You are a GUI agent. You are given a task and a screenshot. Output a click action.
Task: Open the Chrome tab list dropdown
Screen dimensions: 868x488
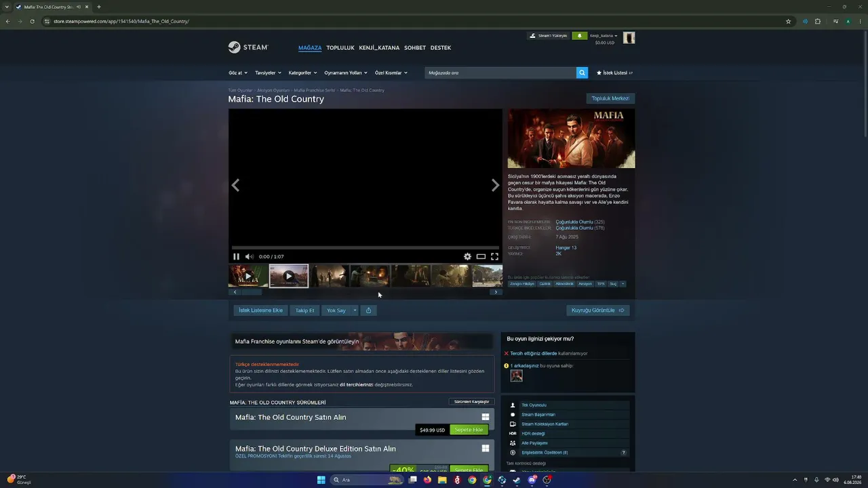point(7,7)
